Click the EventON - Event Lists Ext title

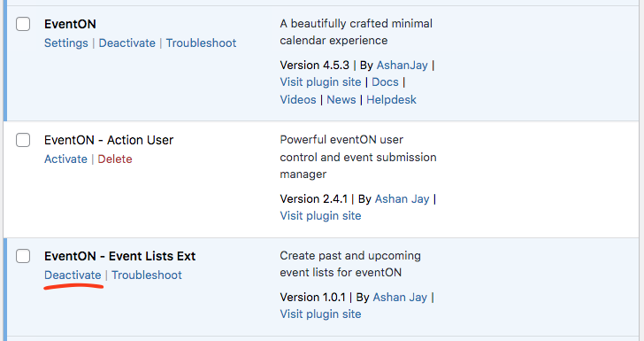(120, 256)
